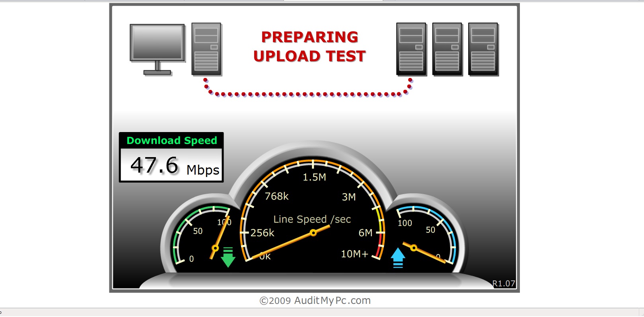Click the 256k mark on speedometer
Screen dimensions: 644x317
pos(262,233)
